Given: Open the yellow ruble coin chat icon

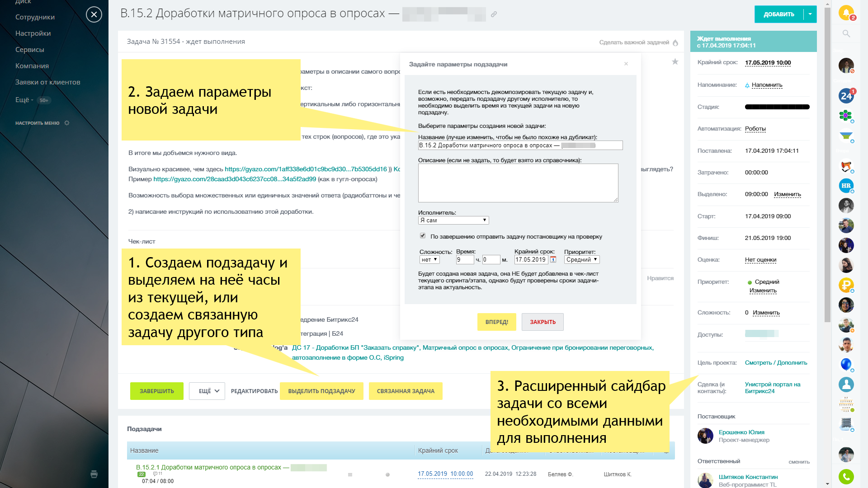Looking at the screenshot, I should pos(846,285).
